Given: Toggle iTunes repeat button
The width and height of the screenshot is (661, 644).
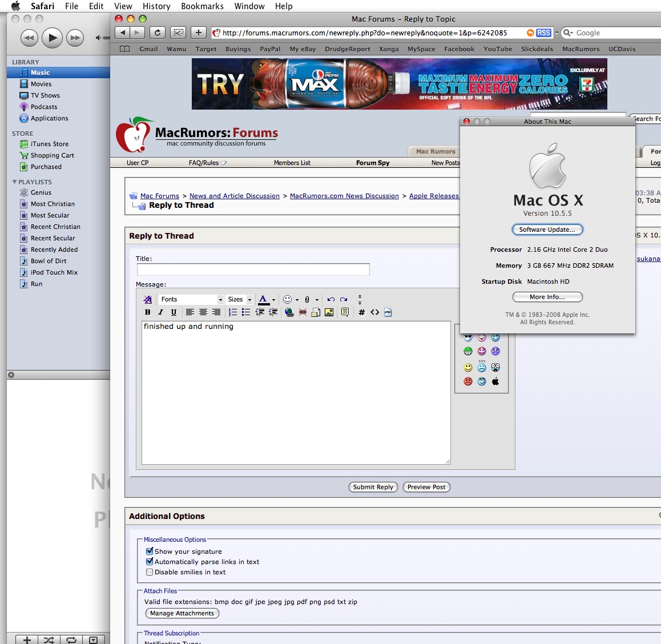Looking at the screenshot, I should [x=71, y=639].
